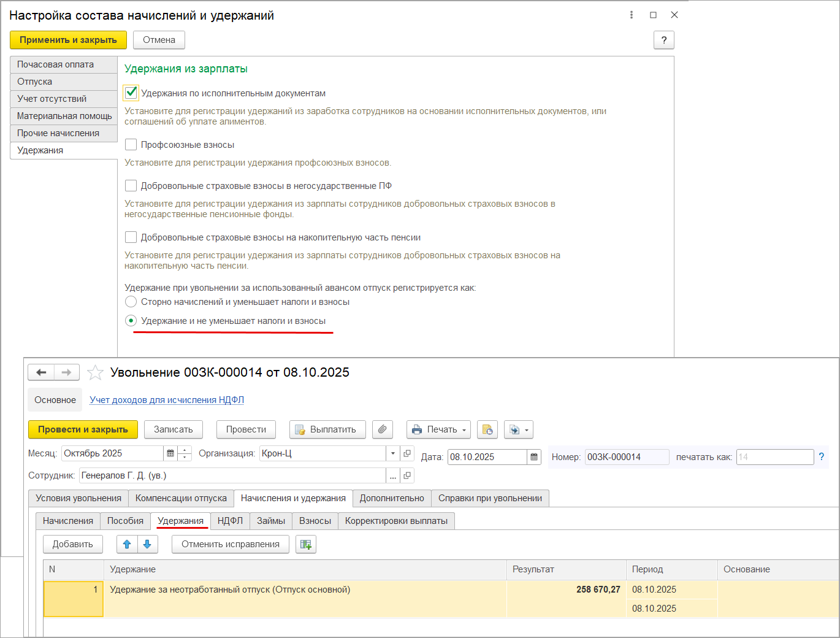Image resolution: width=840 pixels, height=638 pixels.
Task: Open the НДФЛ sub-tab
Action: 230,521
